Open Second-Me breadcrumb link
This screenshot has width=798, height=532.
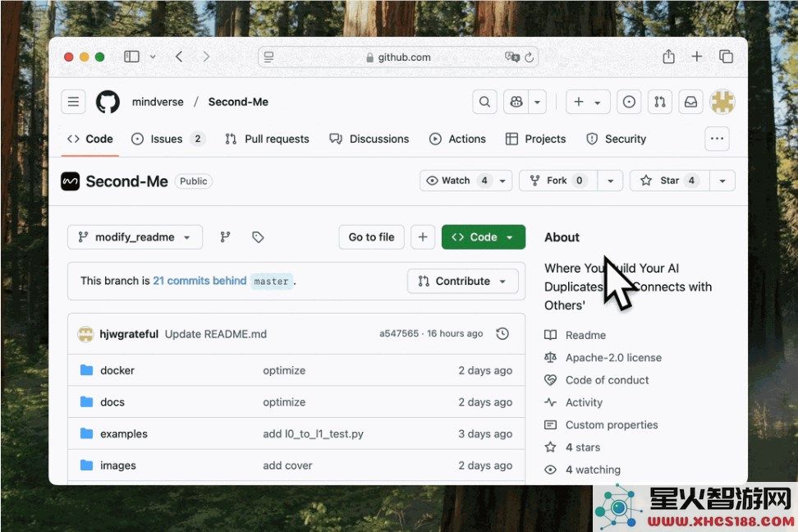[238, 102]
